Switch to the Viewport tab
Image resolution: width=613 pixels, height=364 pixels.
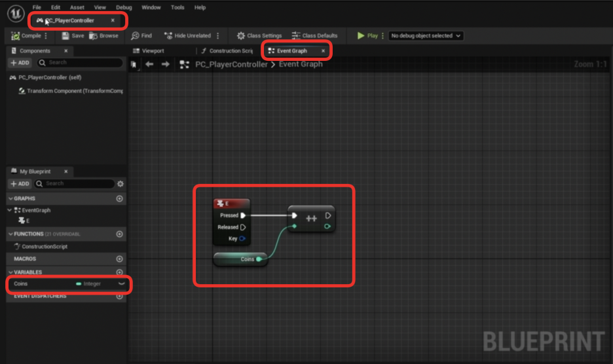(x=149, y=51)
